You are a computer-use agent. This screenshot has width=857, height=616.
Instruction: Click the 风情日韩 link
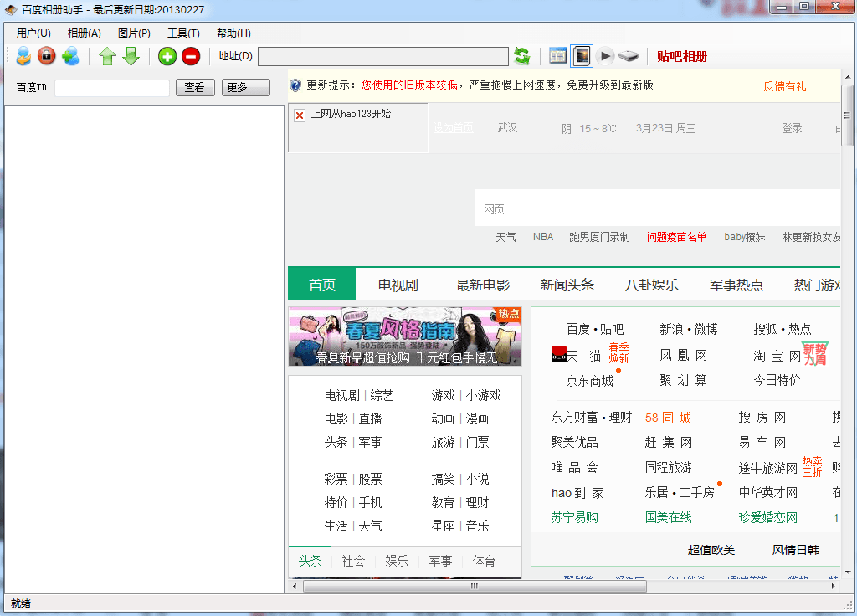[x=796, y=550]
